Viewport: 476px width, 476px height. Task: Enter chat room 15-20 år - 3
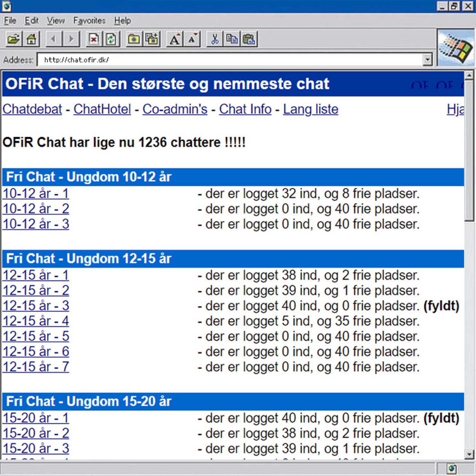coord(36,448)
